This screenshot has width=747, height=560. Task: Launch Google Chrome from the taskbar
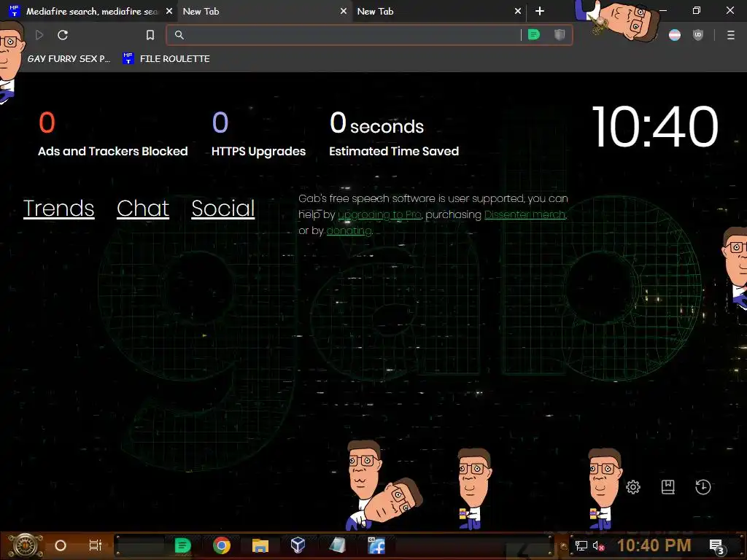pos(222,545)
